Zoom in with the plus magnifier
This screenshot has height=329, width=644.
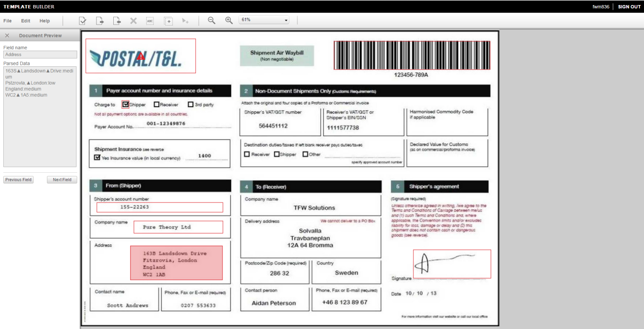tap(229, 21)
